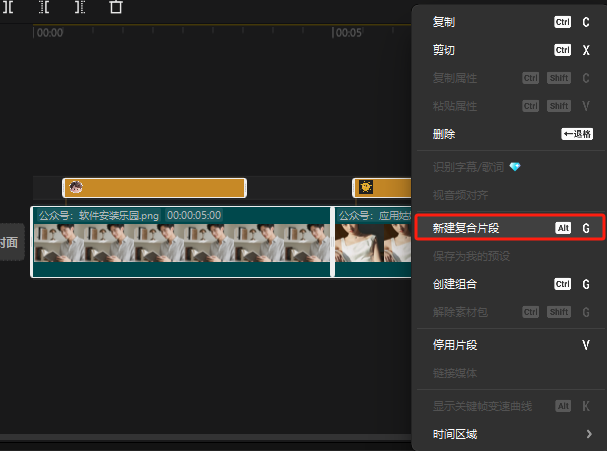The width and height of the screenshot is (607, 451).
Task: Choose 剪切 from the context menu
Action: [444, 50]
